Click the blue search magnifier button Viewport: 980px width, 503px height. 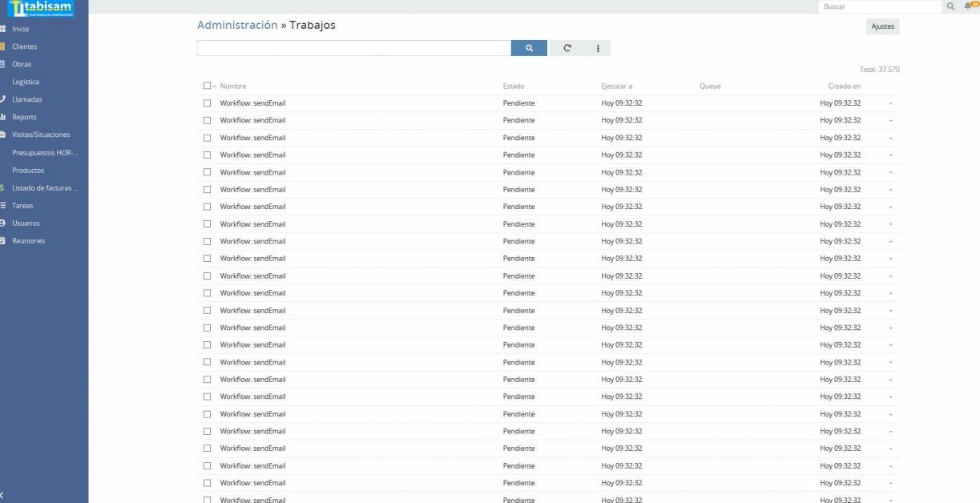pyautogui.click(x=529, y=48)
